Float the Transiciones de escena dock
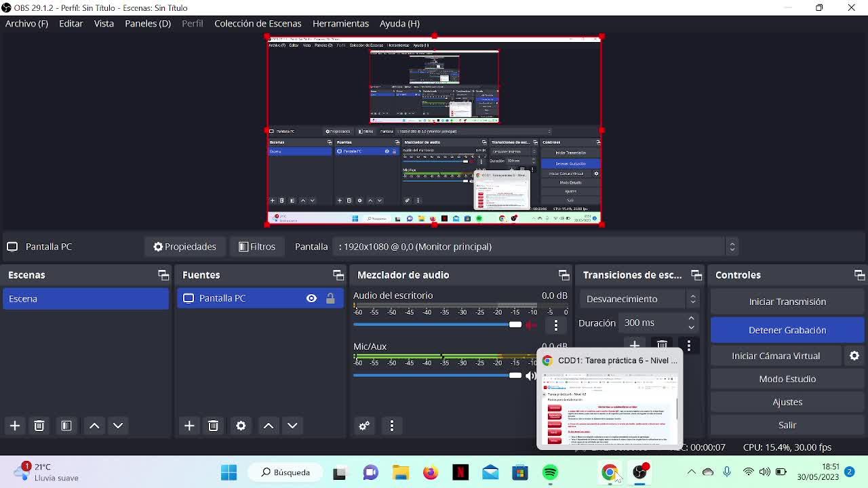868x488 pixels. tap(696, 275)
